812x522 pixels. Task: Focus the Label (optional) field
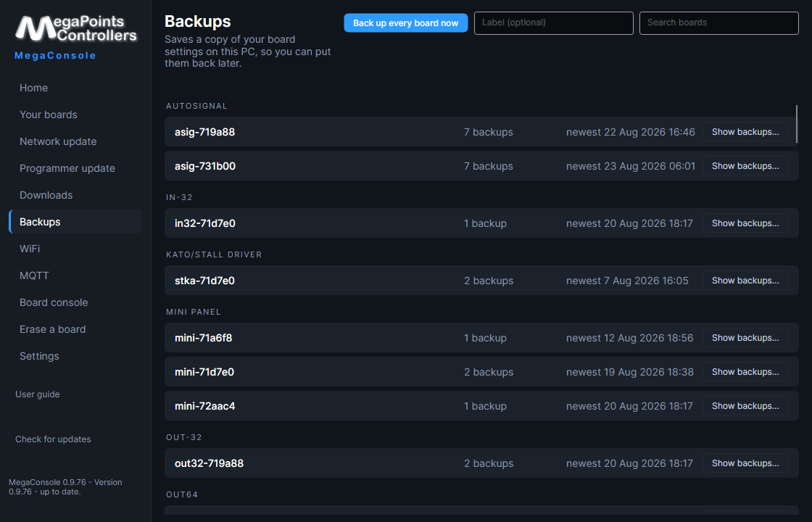(x=554, y=22)
